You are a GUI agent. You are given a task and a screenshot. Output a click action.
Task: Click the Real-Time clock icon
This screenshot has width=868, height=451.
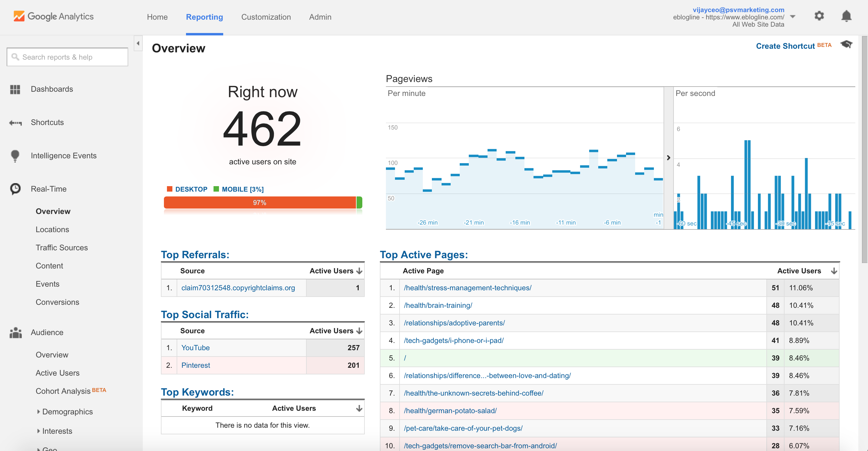[x=15, y=189]
